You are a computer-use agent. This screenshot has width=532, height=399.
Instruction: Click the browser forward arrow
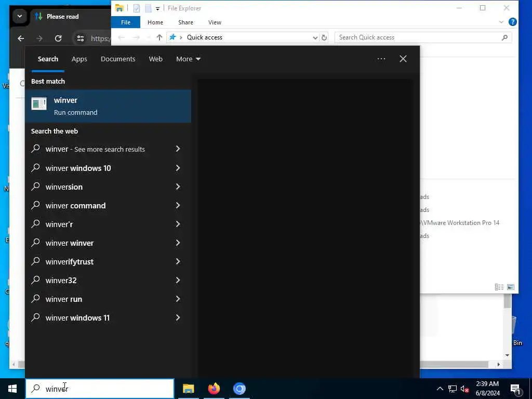[x=39, y=38]
